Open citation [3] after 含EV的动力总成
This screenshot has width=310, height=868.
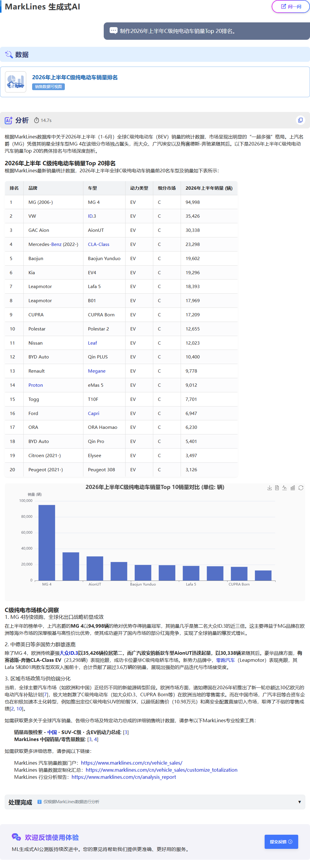pos(126,732)
